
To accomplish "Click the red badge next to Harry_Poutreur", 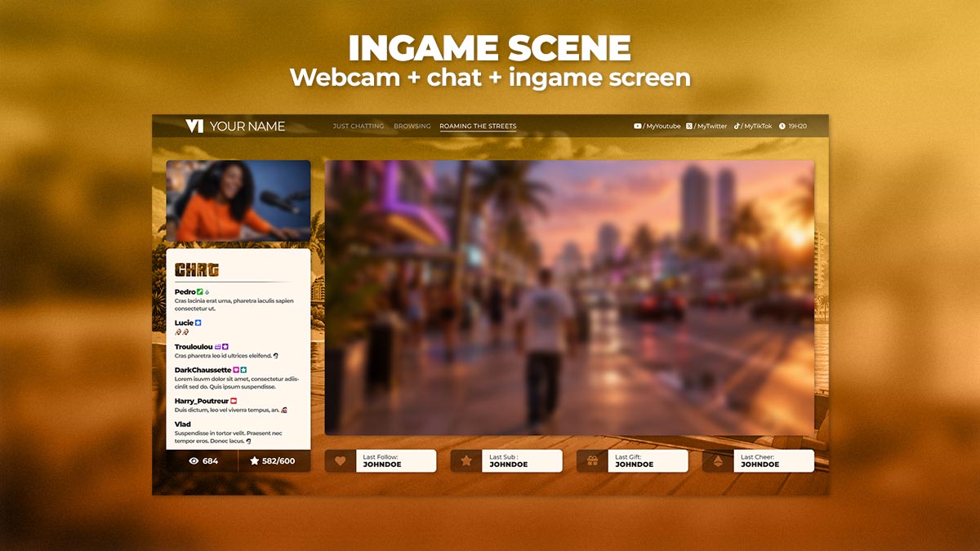I will tap(234, 402).
